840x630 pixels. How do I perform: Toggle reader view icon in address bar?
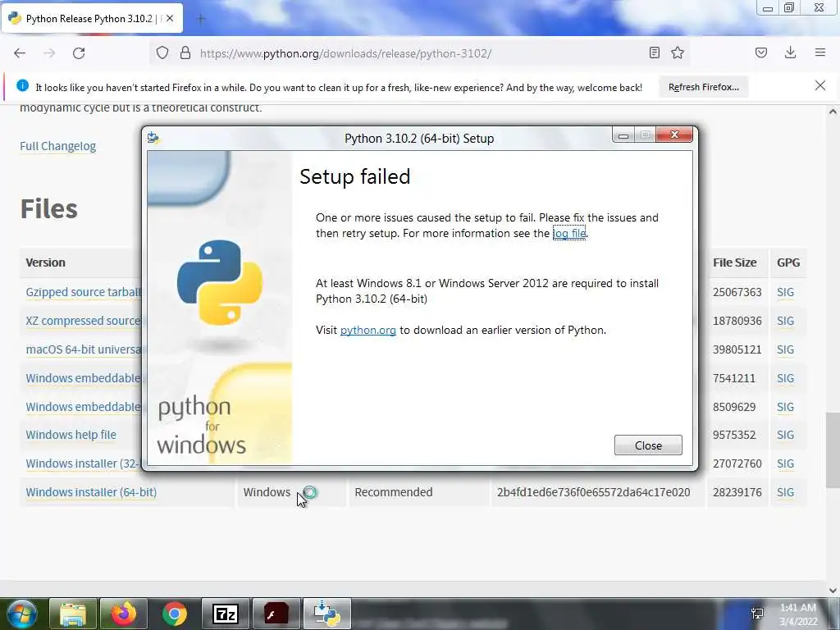pyautogui.click(x=654, y=52)
